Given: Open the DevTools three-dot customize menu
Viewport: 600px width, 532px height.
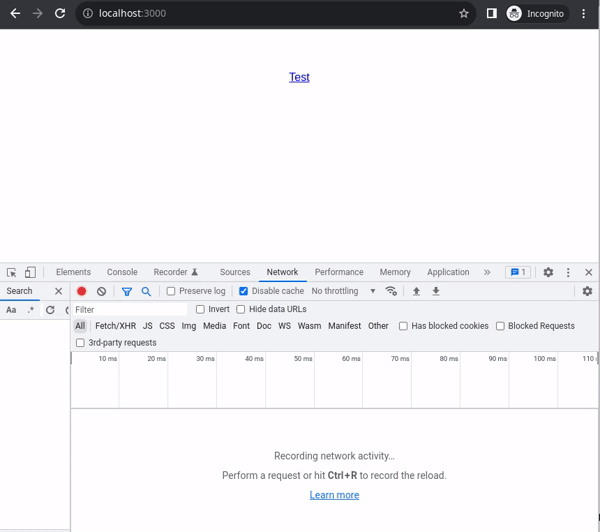Looking at the screenshot, I should [x=568, y=272].
